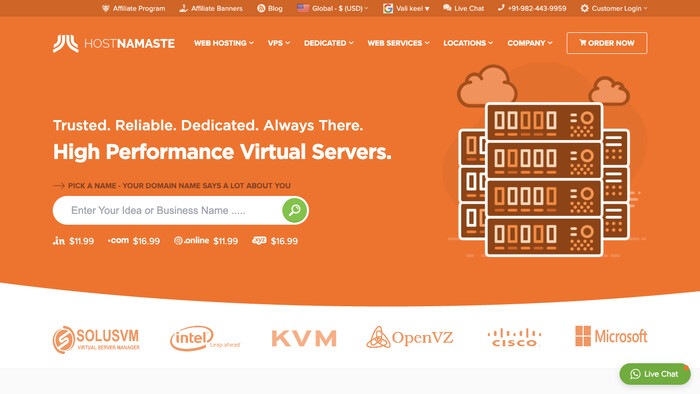Click the Cisco logo
The image size is (700, 394).
click(x=514, y=337)
